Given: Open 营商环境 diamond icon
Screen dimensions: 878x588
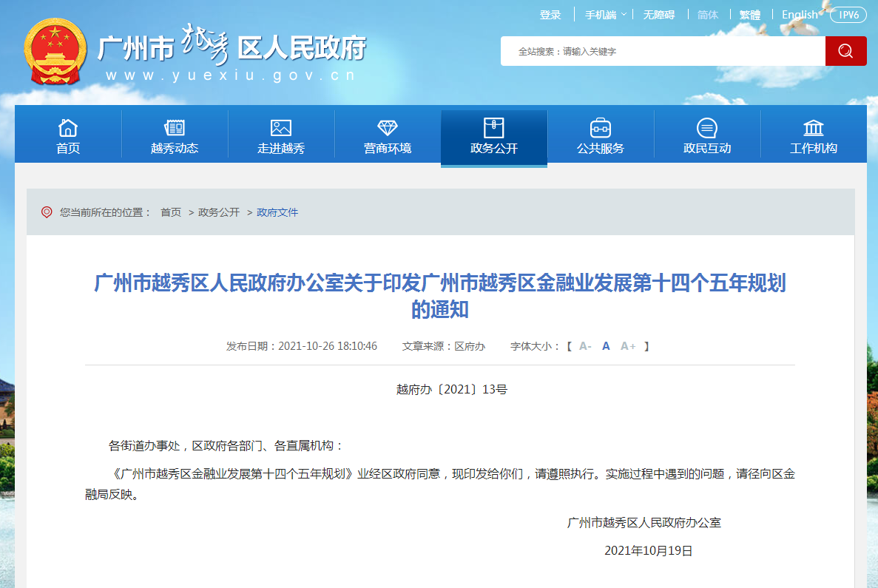Looking at the screenshot, I should coord(388,128).
